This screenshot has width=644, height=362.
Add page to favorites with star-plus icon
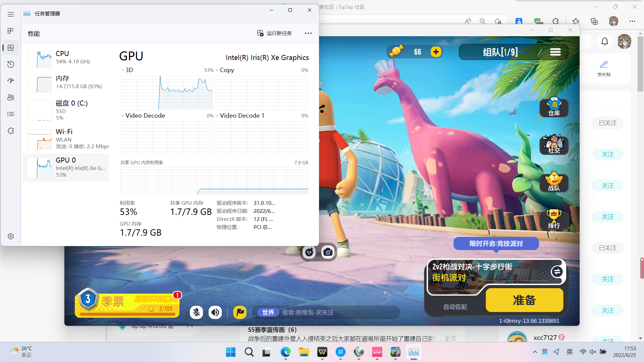click(x=498, y=21)
